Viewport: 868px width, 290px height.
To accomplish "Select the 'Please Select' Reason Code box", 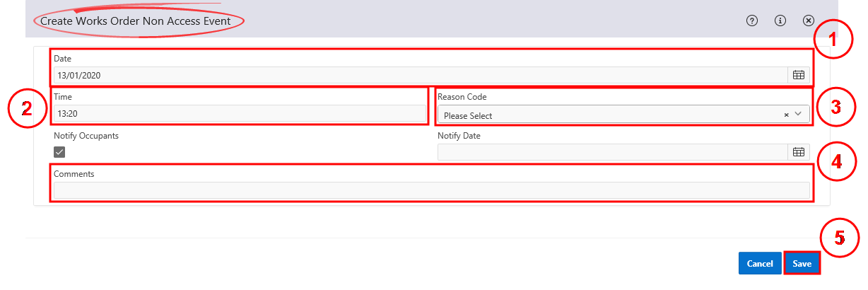I will click(608, 115).
